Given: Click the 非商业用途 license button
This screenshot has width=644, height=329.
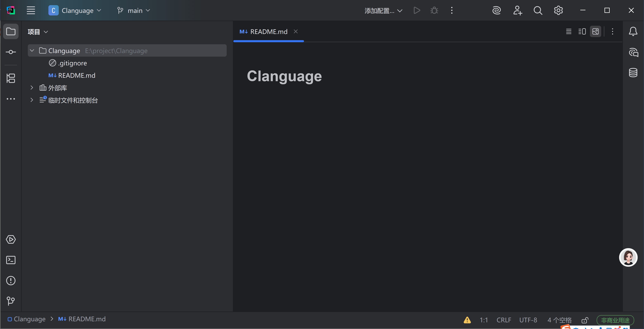Looking at the screenshot, I should coord(615,320).
